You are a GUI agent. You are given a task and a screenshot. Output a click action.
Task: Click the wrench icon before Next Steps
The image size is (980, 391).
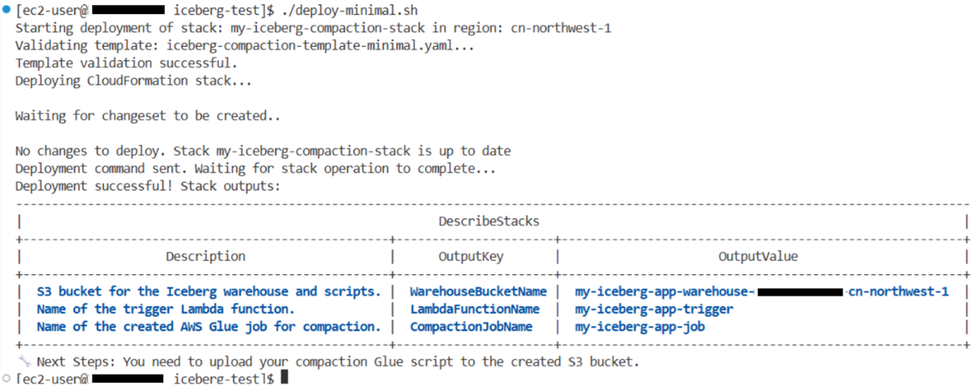(25, 361)
